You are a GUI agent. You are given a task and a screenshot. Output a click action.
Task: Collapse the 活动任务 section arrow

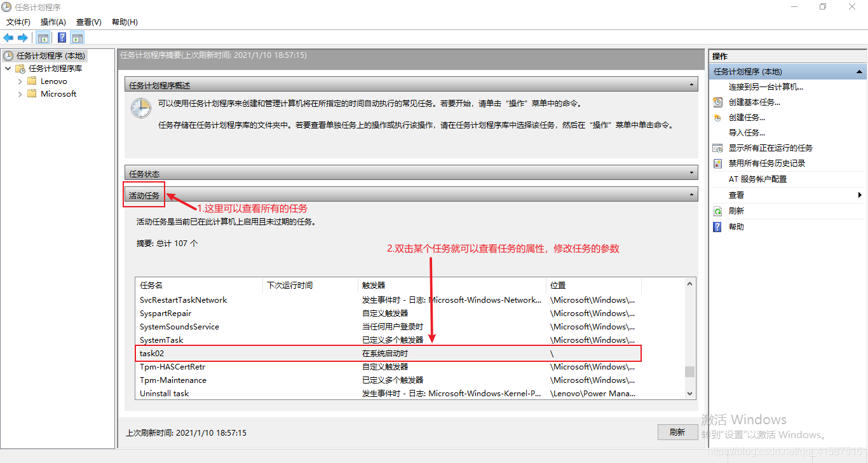[692, 195]
